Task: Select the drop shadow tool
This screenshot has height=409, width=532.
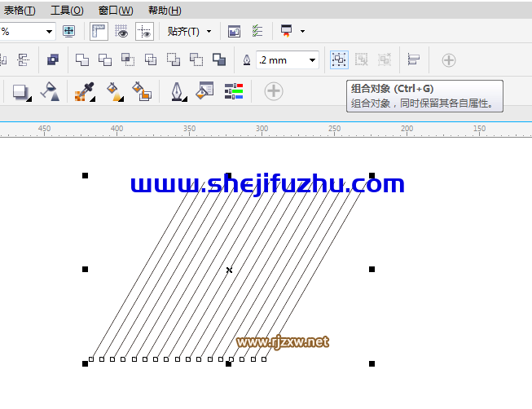Action: click(22, 91)
